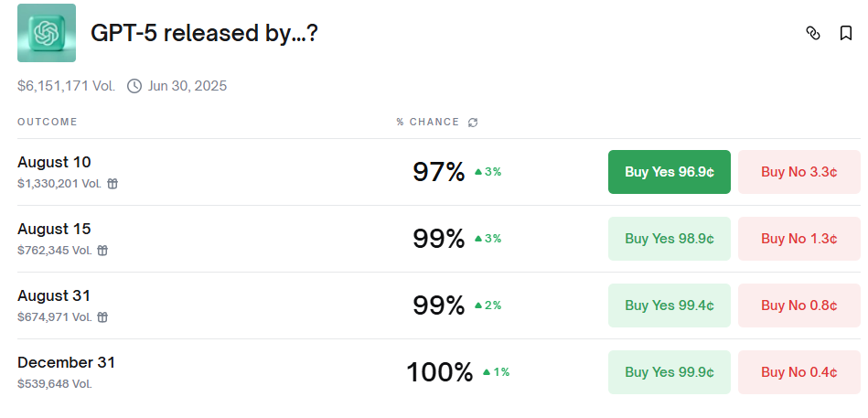Viewport: 868px width, 418px height.
Task: Click the gift rewards icon for August 15
Action: pos(102,251)
